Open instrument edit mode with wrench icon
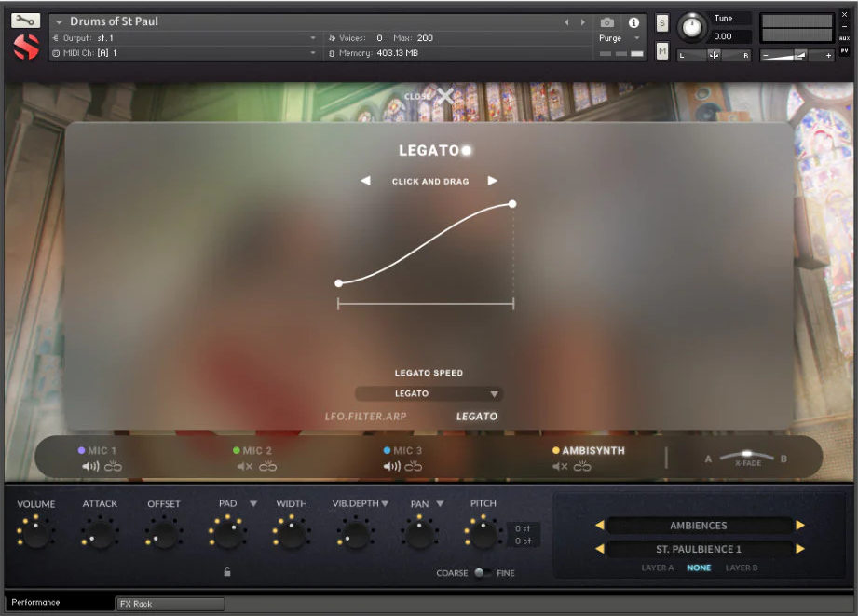This screenshot has width=858, height=616. tap(26, 21)
